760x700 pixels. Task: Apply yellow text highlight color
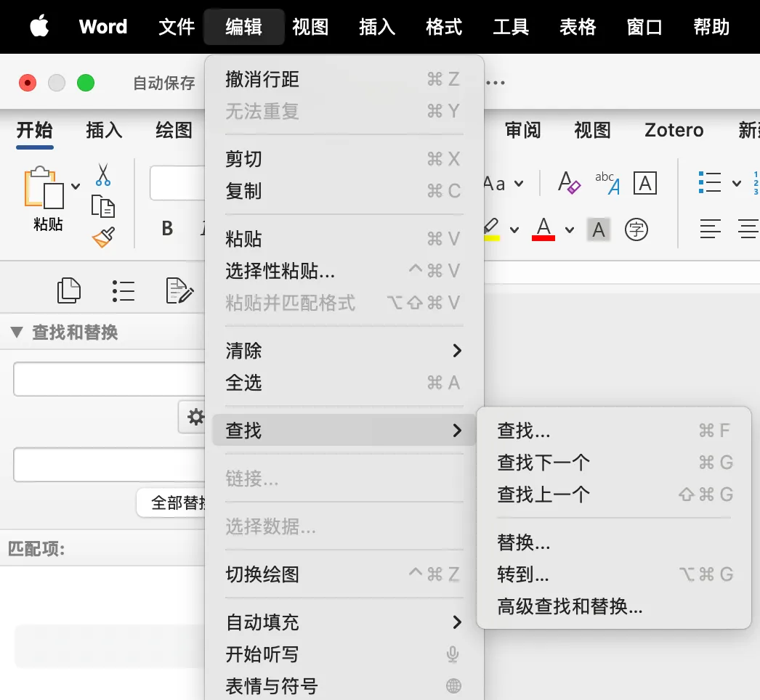pyautogui.click(x=491, y=229)
